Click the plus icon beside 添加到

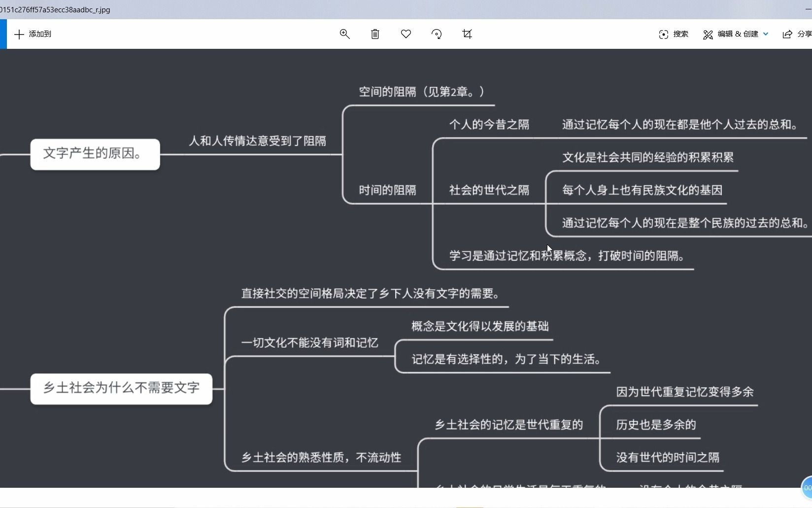pyautogui.click(x=19, y=34)
